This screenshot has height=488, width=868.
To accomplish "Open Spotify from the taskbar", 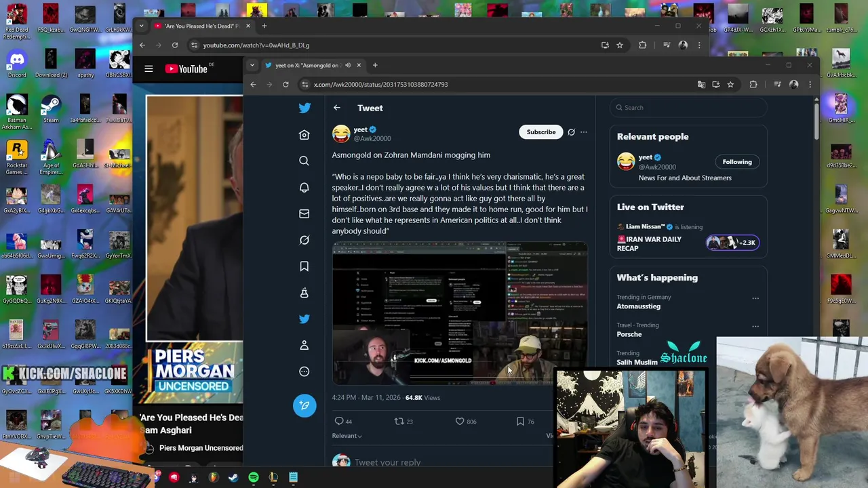I will pos(254,478).
